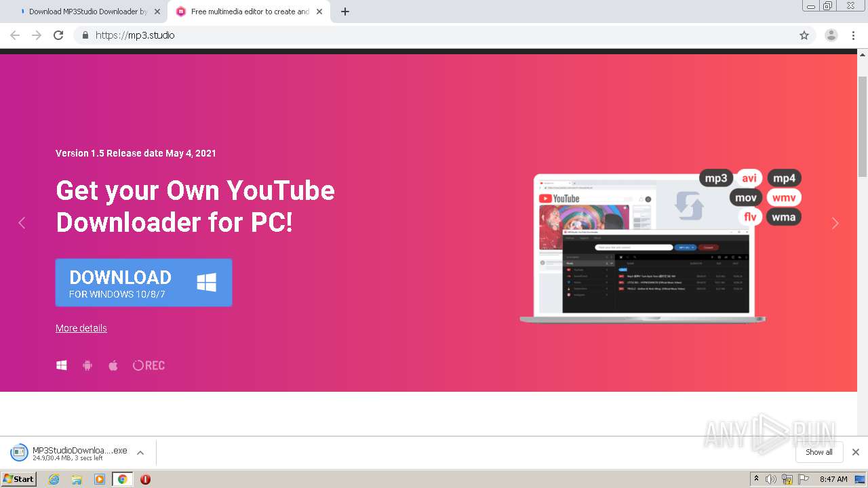Open the network tray icon
The image size is (868, 488).
(787, 479)
